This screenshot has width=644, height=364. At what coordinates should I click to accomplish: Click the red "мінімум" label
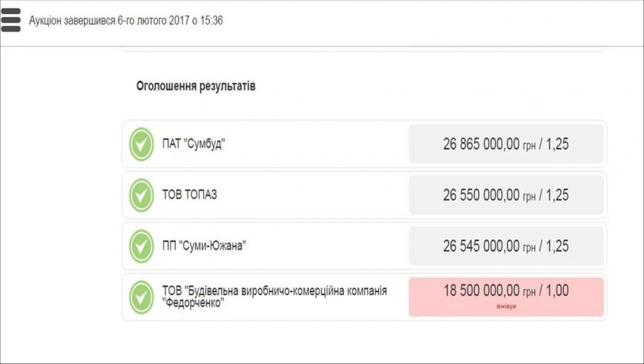(506, 306)
